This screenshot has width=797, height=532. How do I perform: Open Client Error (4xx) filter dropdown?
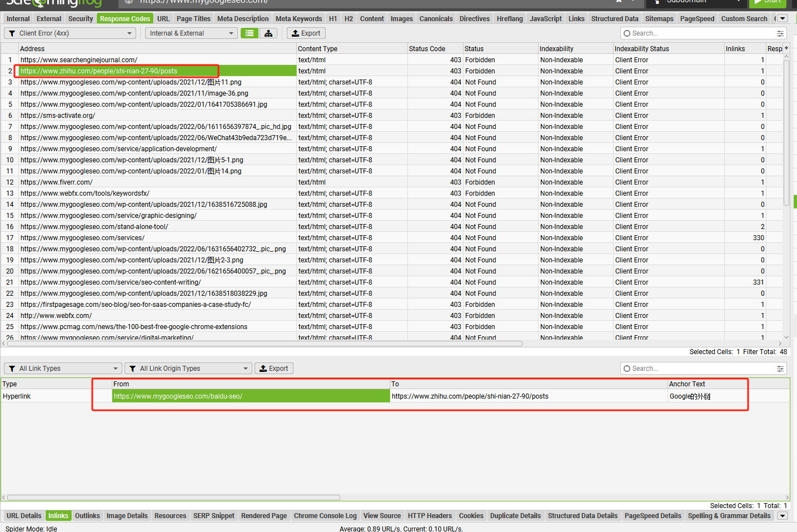pyautogui.click(x=70, y=33)
